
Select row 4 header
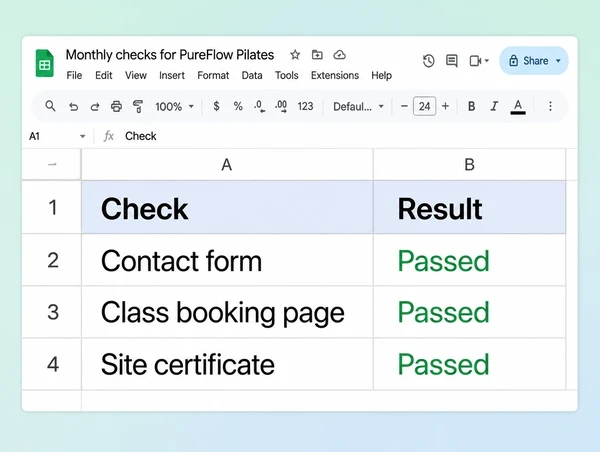coord(52,364)
